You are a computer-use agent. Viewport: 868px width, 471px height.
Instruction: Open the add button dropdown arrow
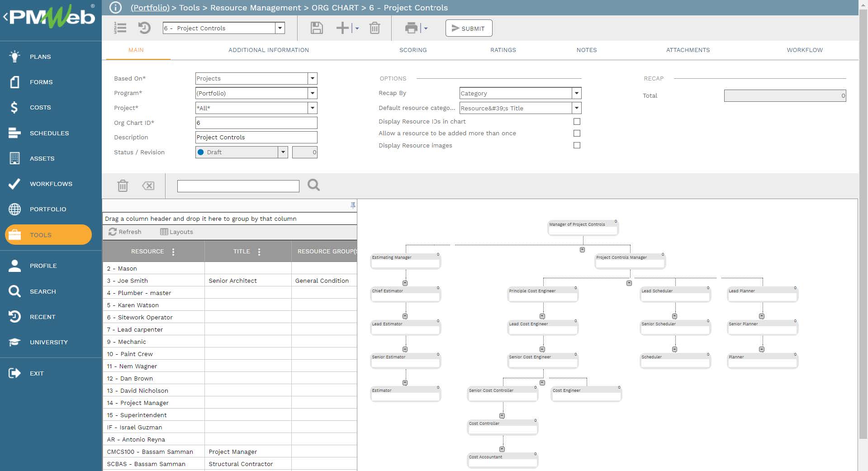pos(357,29)
